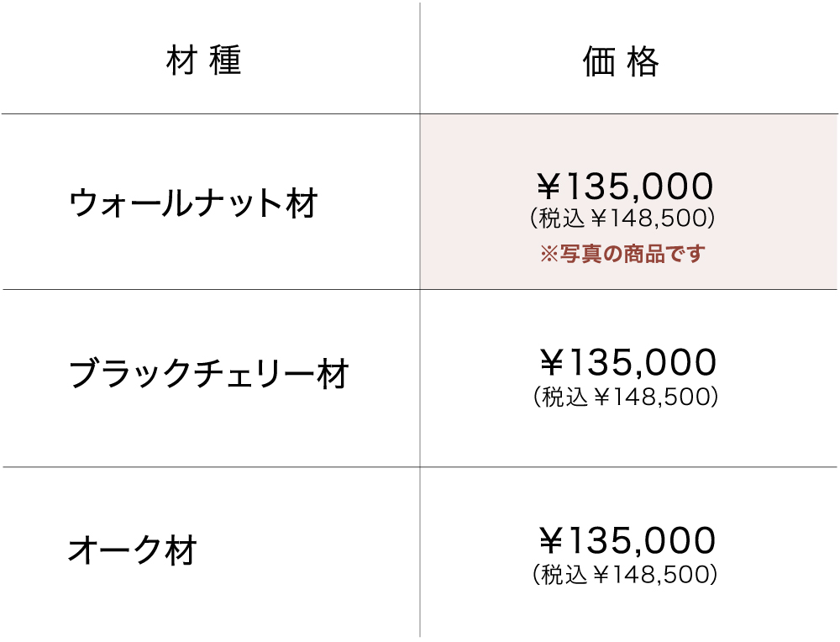Click the black cherry 税込 ¥148,500 text

(x=626, y=397)
